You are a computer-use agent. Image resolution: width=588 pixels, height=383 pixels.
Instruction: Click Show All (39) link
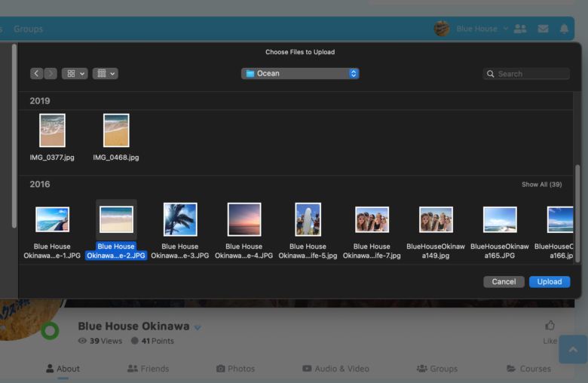click(x=541, y=185)
